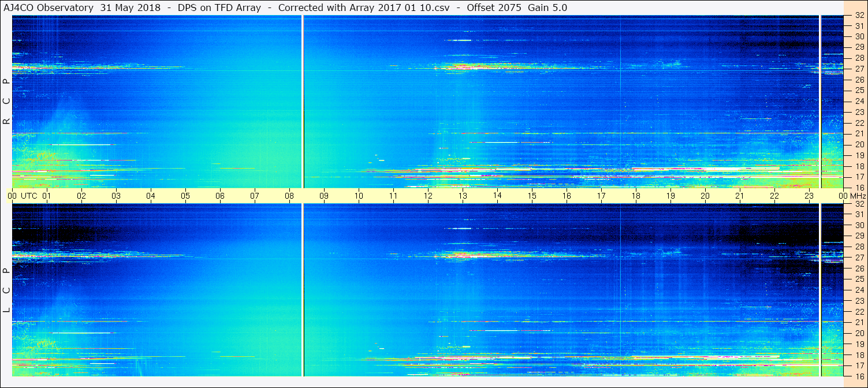Click the 30 MHz label on the RCP frequency scale
868x388 pixels.
tap(859, 37)
